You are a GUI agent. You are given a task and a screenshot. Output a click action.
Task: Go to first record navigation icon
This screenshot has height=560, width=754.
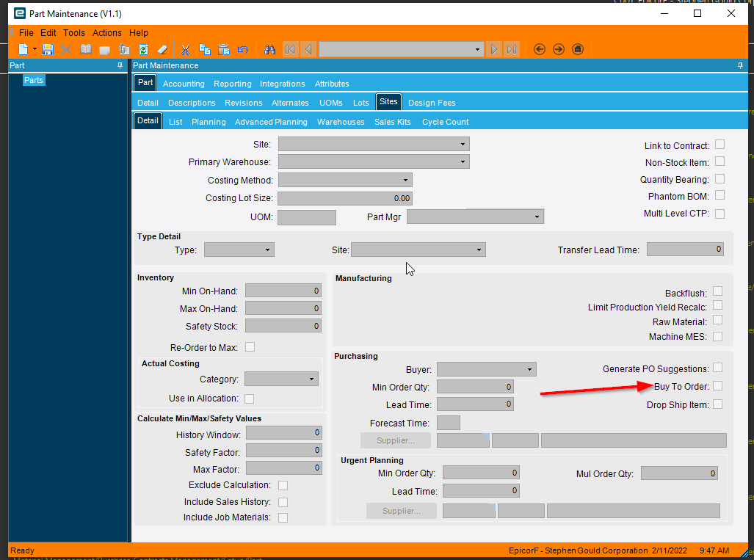click(x=290, y=49)
